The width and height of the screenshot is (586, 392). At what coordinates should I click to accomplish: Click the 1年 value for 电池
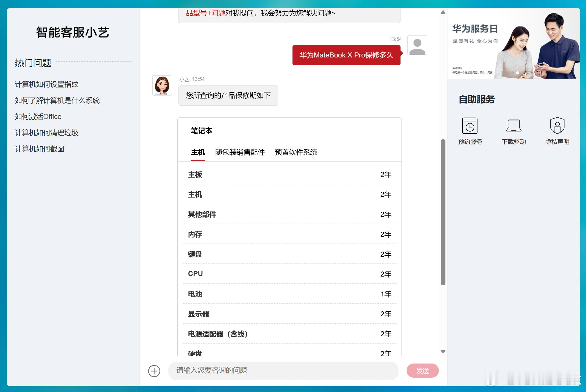tap(386, 294)
